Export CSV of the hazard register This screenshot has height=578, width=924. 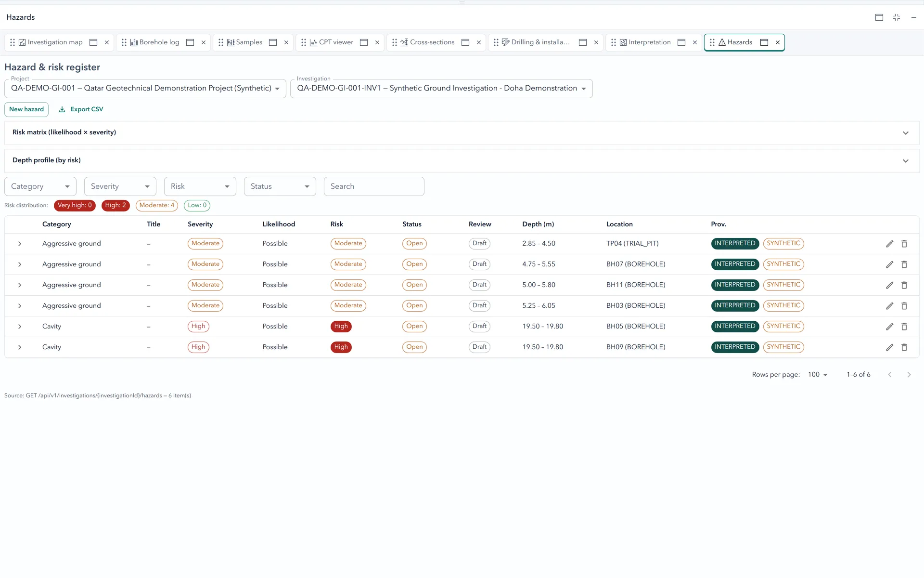pos(81,109)
